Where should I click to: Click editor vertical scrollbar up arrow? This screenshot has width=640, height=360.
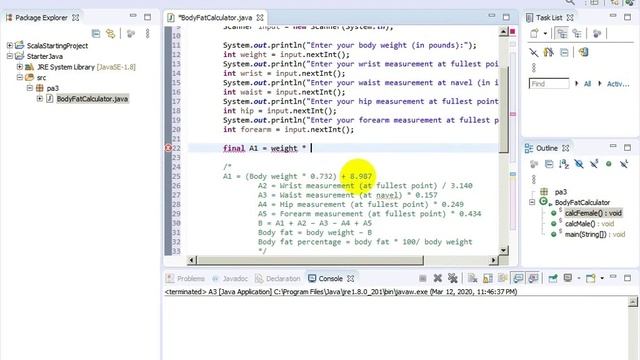tap(504, 32)
